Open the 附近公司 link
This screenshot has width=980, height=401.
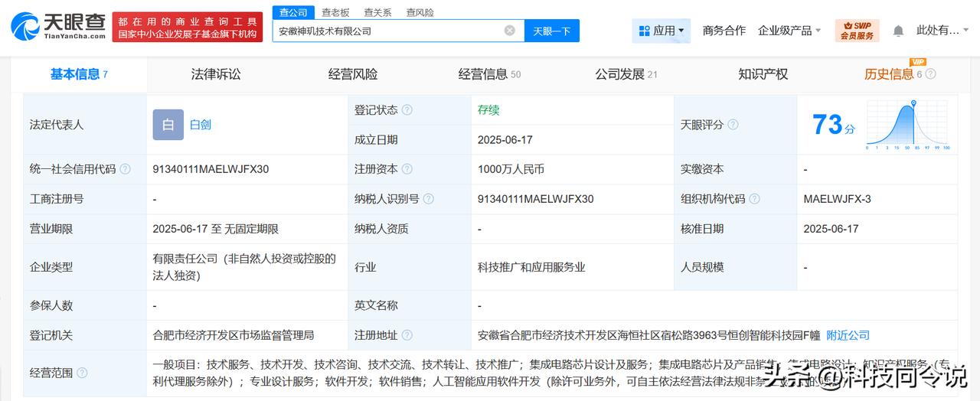click(848, 335)
